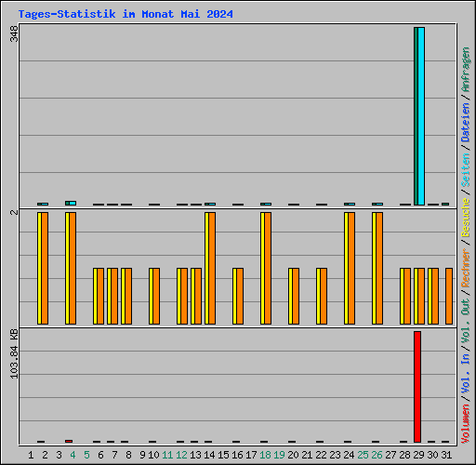Click the small red volume bar on day 4

pyautogui.click(x=69, y=441)
